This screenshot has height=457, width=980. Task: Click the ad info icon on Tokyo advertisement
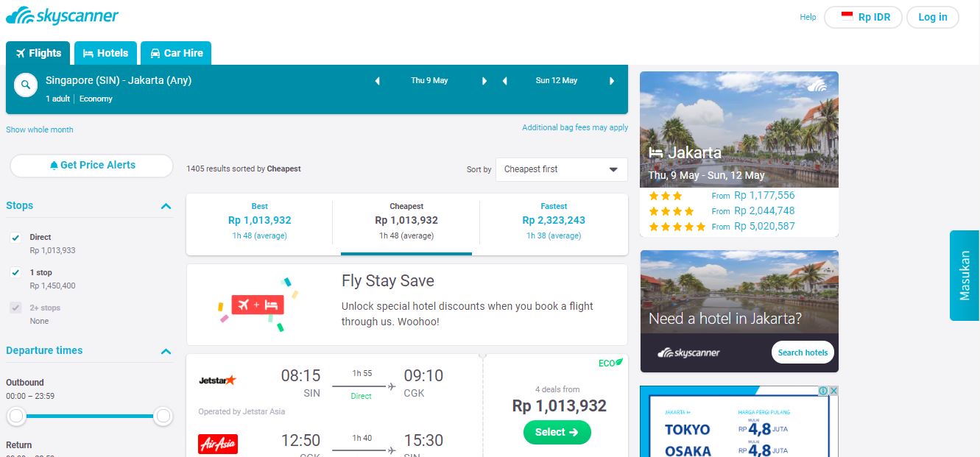click(x=823, y=391)
